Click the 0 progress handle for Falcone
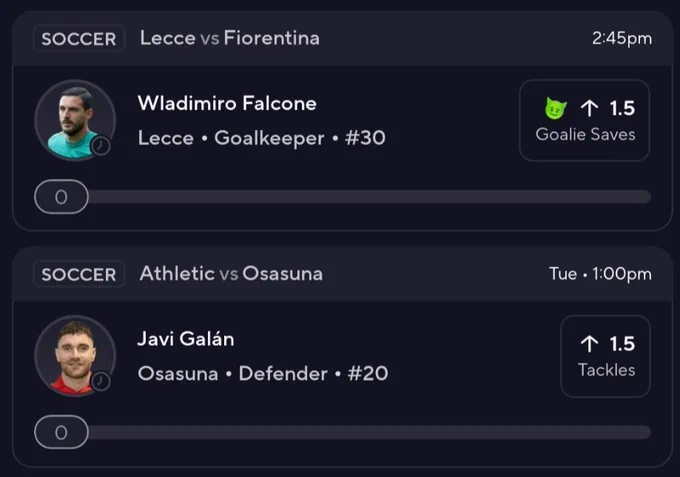 point(62,197)
